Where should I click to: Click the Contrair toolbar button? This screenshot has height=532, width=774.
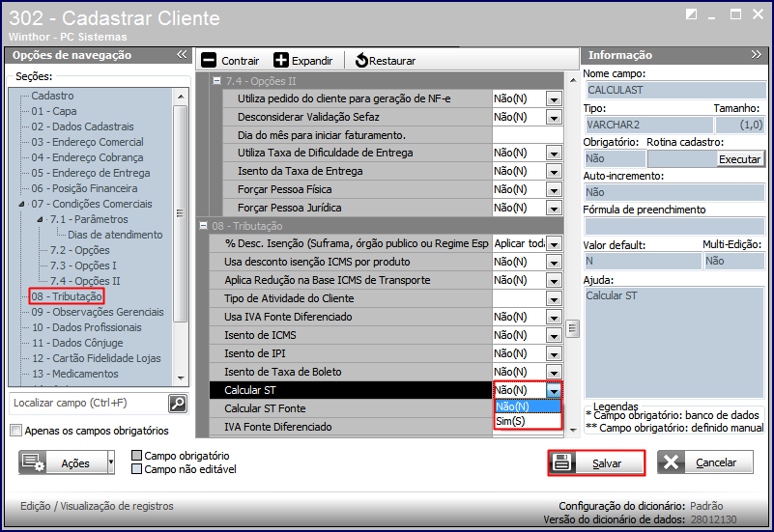coord(231,60)
